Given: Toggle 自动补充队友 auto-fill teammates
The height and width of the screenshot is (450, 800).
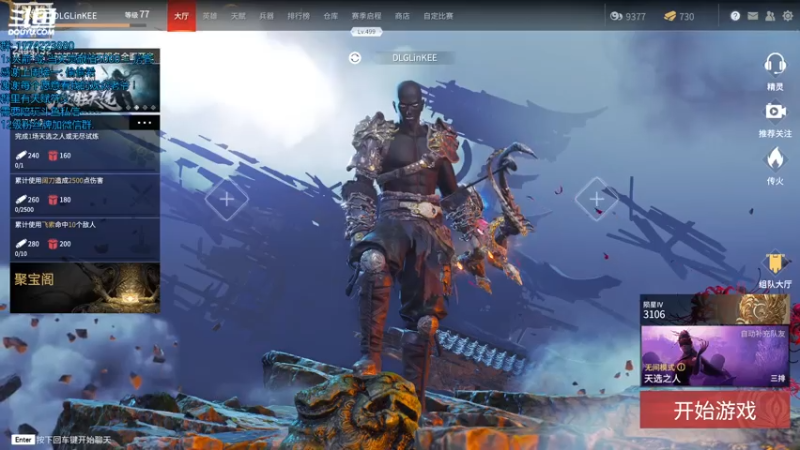Looking at the screenshot, I should point(763,334).
